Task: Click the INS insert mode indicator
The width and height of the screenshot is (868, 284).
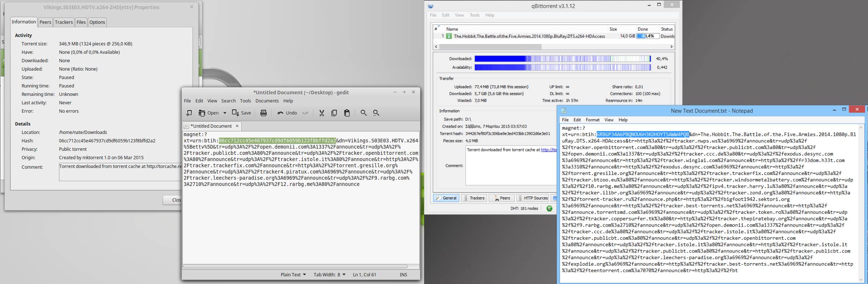Action: pyautogui.click(x=403, y=274)
